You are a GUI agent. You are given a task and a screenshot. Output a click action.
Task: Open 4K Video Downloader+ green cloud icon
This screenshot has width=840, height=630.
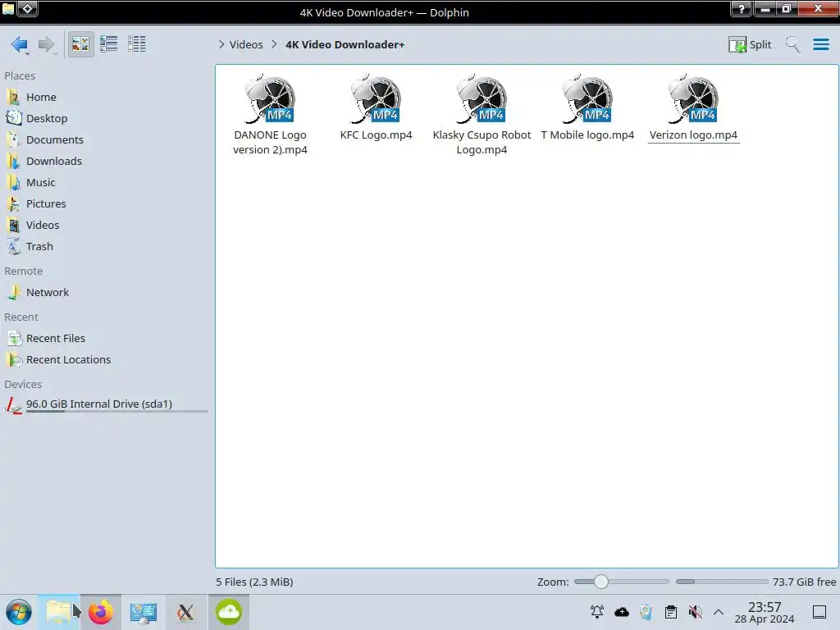(229, 612)
